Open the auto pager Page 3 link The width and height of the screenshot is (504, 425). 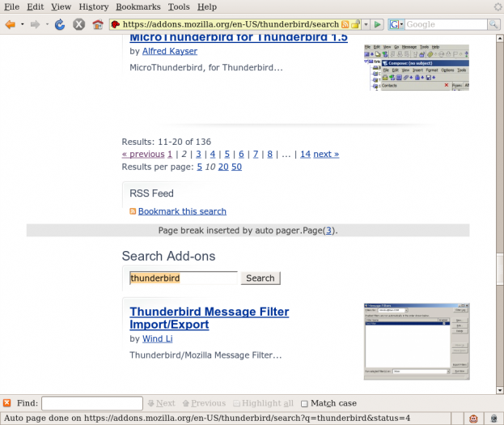click(328, 231)
